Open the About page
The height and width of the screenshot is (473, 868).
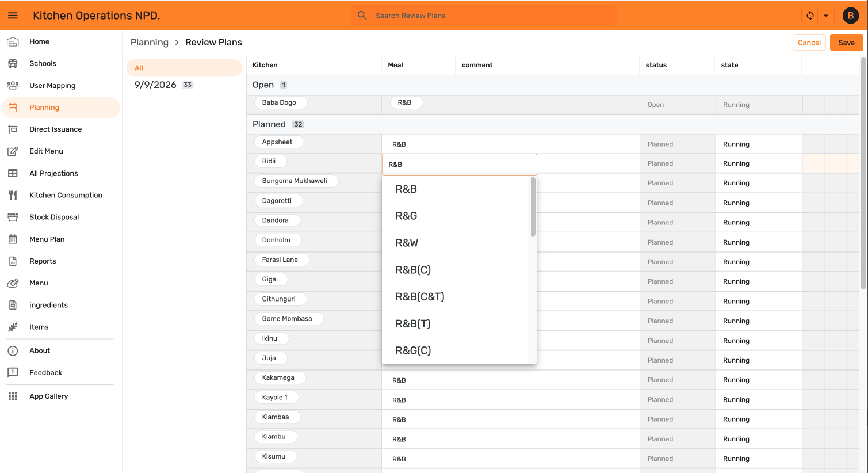click(x=61, y=350)
